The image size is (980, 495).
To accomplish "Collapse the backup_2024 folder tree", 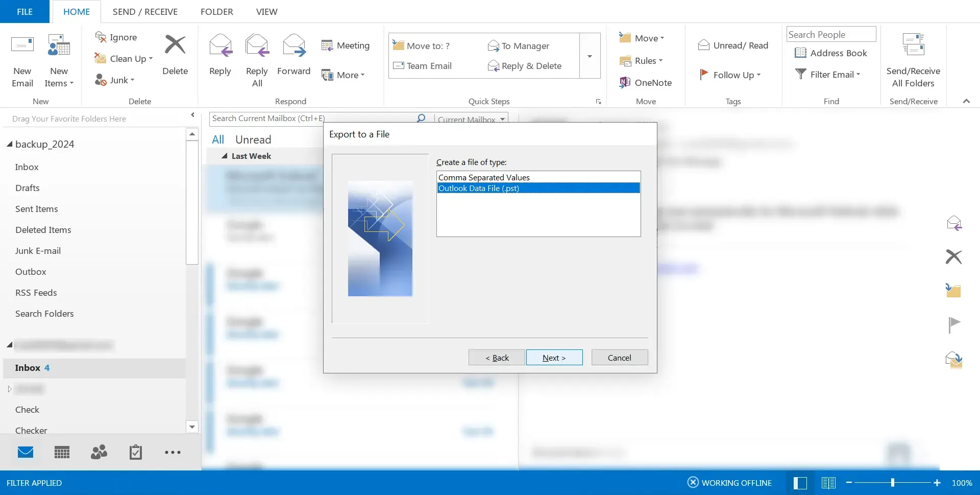I will pyautogui.click(x=9, y=145).
